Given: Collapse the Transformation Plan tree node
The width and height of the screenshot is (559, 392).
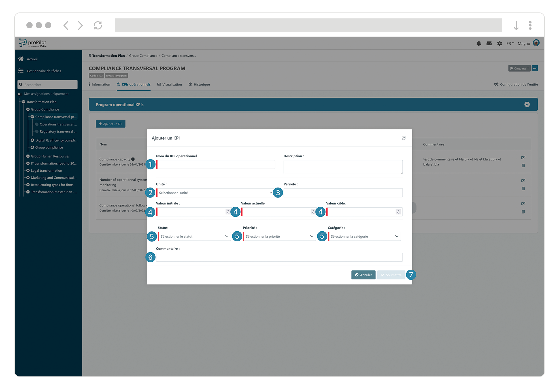Looking at the screenshot, I should pos(24,102).
